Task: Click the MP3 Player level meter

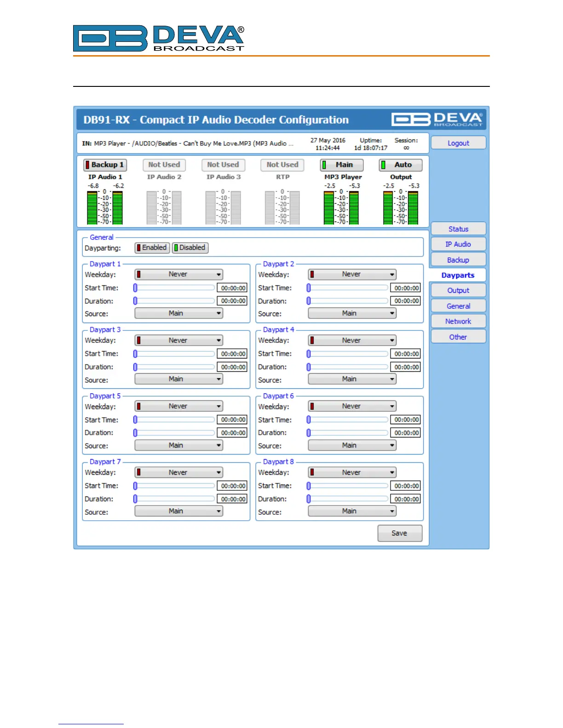Action: coord(341,208)
